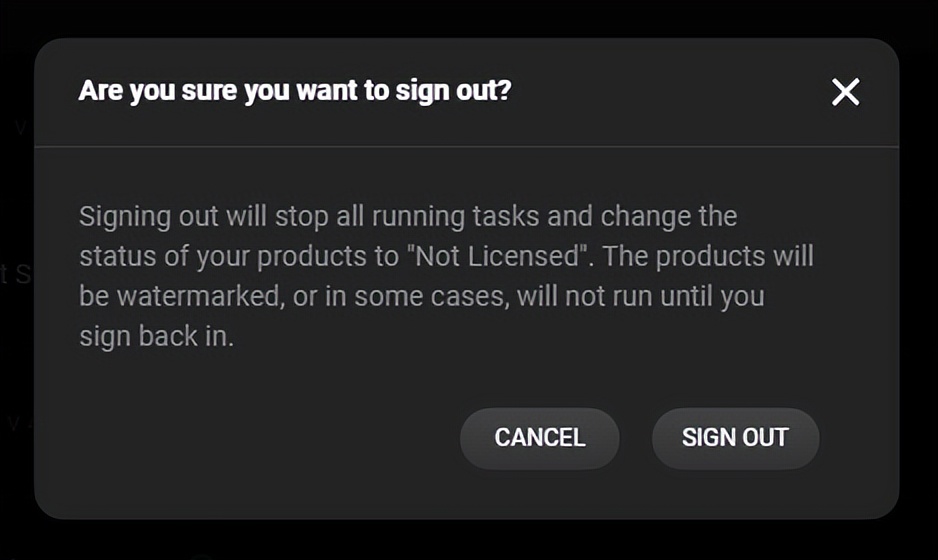Click the dimmed backdrop below the dialog
The image size is (938, 560).
tap(468, 541)
